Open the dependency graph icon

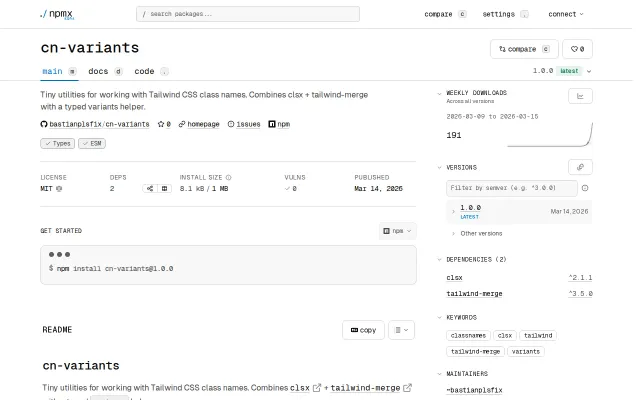[150, 189]
